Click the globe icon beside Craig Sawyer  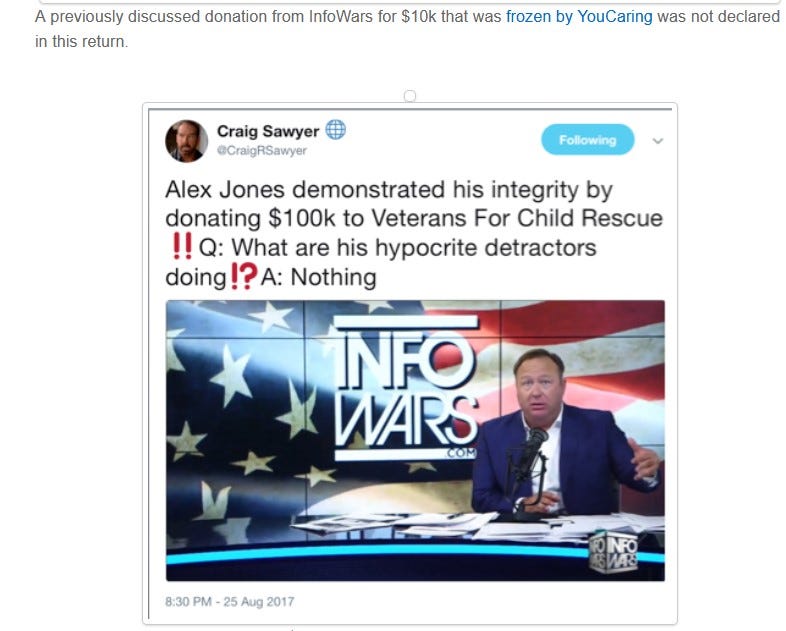point(335,130)
